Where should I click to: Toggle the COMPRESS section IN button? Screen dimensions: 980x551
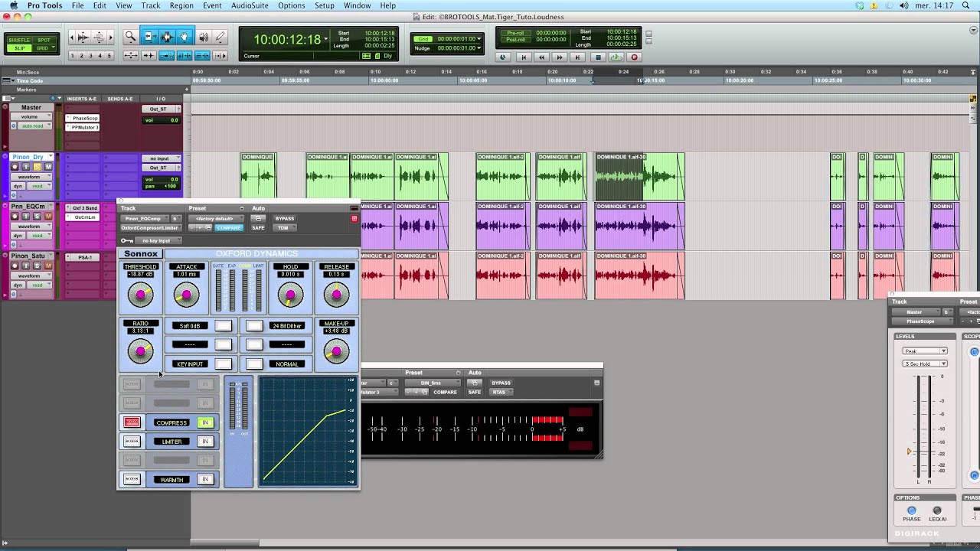pyautogui.click(x=204, y=422)
